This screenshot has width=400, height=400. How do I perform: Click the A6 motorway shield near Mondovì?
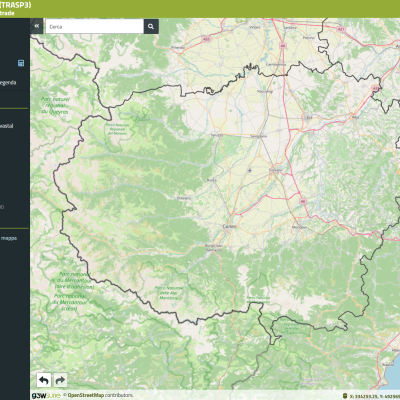302,201
